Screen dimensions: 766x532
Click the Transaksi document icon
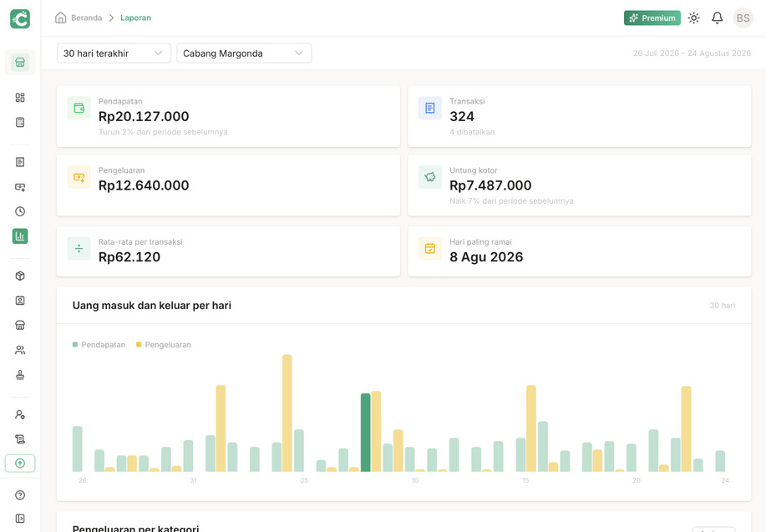430,108
